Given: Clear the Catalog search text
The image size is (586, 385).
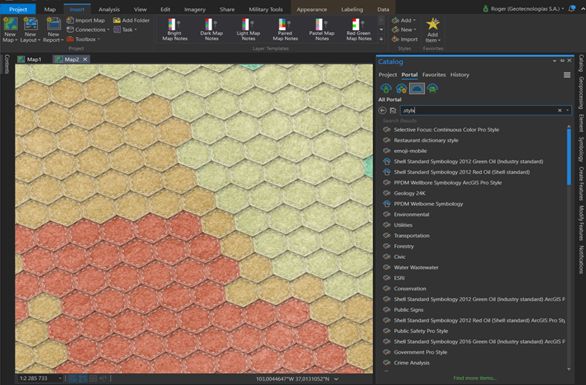Looking at the screenshot, I should [x=559, y=110].
